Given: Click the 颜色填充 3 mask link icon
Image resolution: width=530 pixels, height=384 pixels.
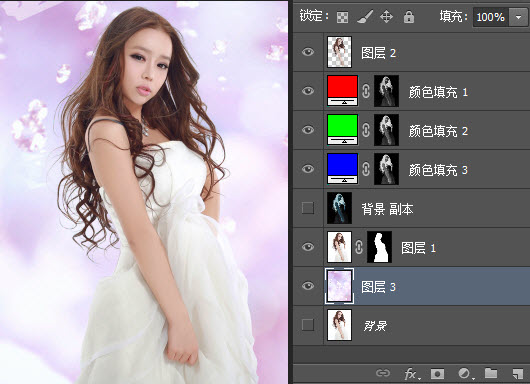Looking at the screenshot, I should point(366,169).
